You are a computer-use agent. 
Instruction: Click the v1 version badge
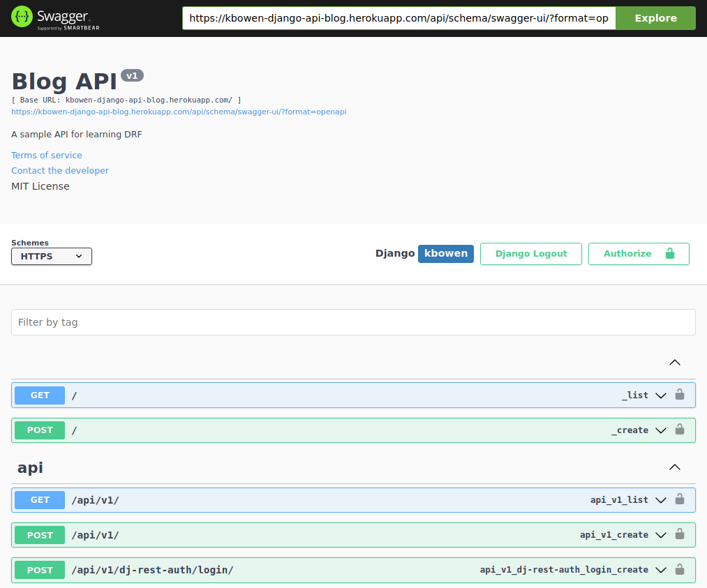coord(132,76)
